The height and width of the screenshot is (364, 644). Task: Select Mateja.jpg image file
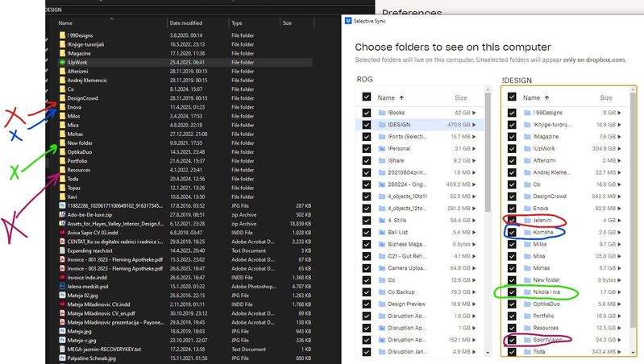click(78, 329)
